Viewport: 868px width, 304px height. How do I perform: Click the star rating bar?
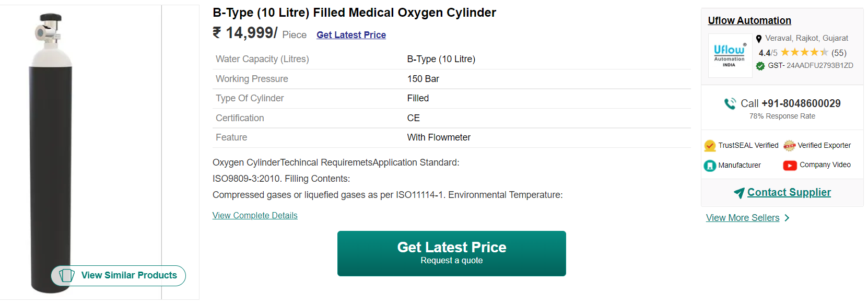tap(804, 52)
